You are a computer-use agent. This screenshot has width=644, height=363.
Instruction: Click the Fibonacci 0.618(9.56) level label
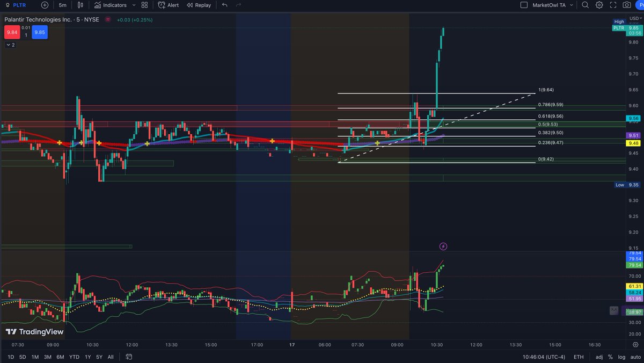(x=551, y=116)
